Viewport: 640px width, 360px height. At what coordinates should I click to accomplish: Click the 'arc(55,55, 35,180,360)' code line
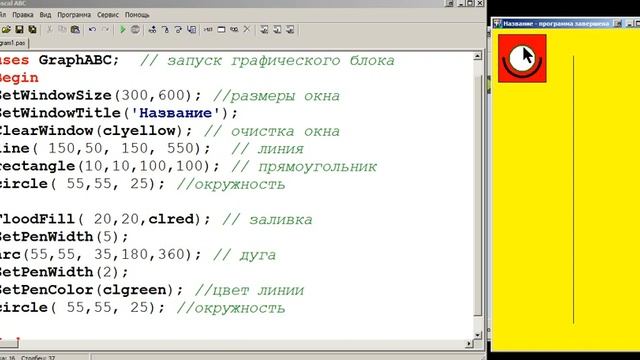click(101, 254)
